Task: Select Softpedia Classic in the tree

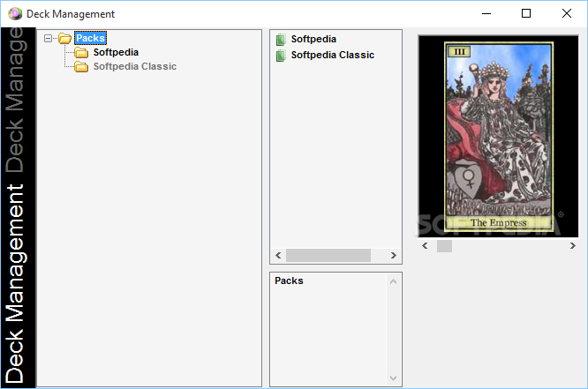Action: 134,66
